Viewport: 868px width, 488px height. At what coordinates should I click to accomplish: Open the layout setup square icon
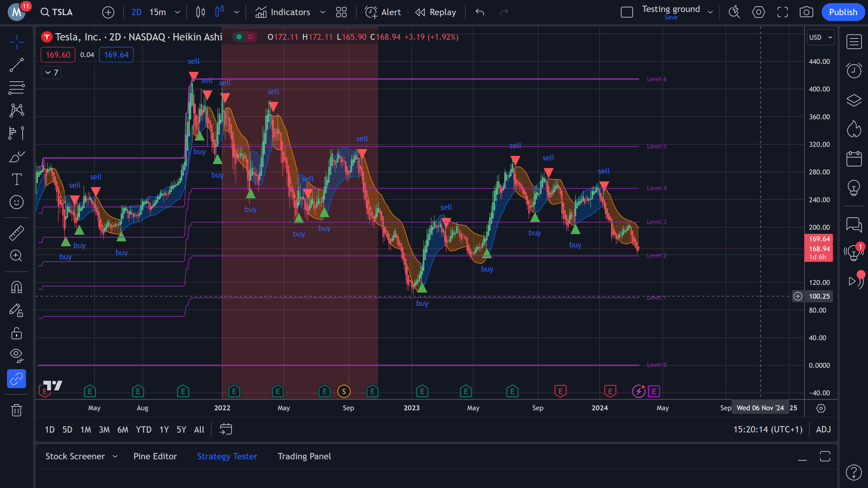pyautogui.click(x=627, y=12)
